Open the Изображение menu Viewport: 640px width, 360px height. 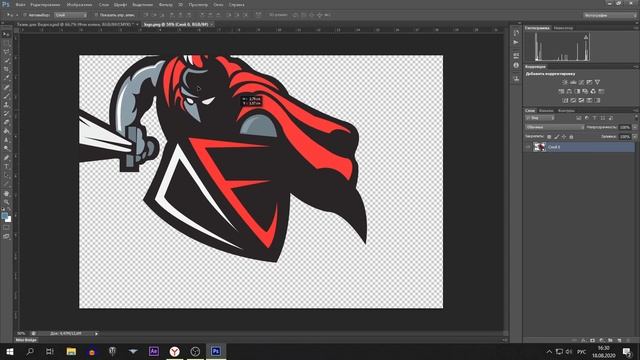79,4
